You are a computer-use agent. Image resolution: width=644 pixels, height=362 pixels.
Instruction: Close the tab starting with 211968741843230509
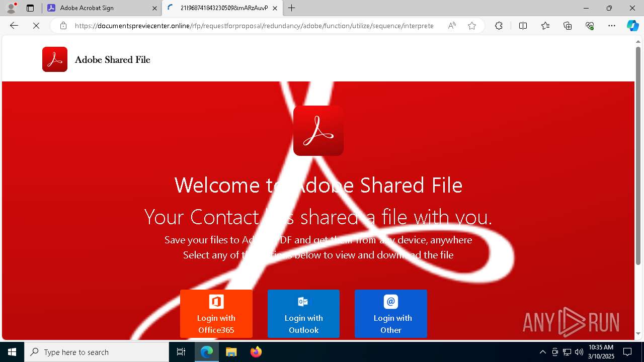(x=275, y=8)
